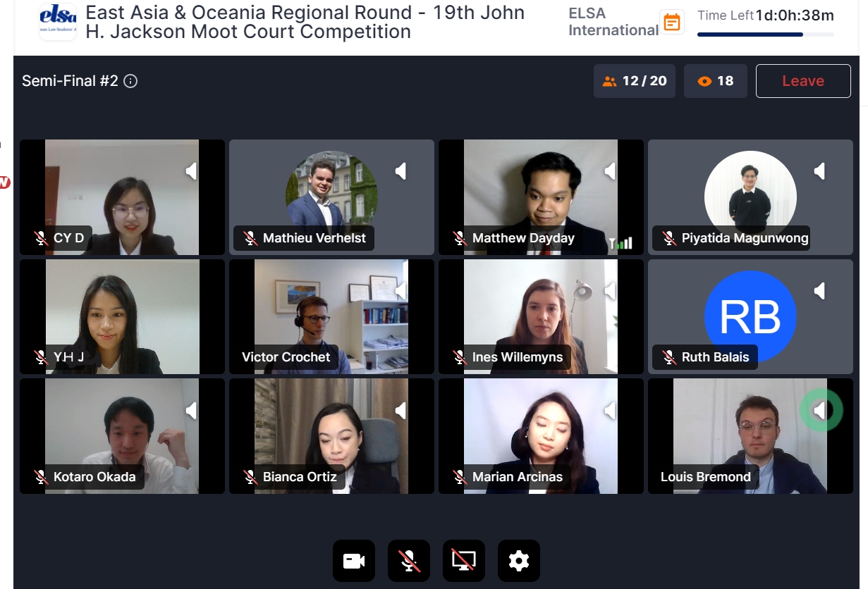This screenshot has height=589, width=868.
Task: Open the orange calendar schedule icon
Action: (x=673, y=22)
